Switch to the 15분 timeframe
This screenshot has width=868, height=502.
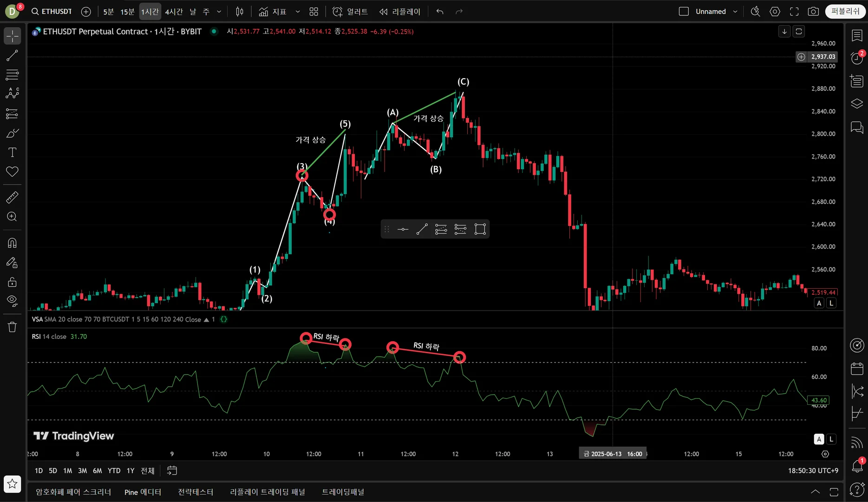128,12
